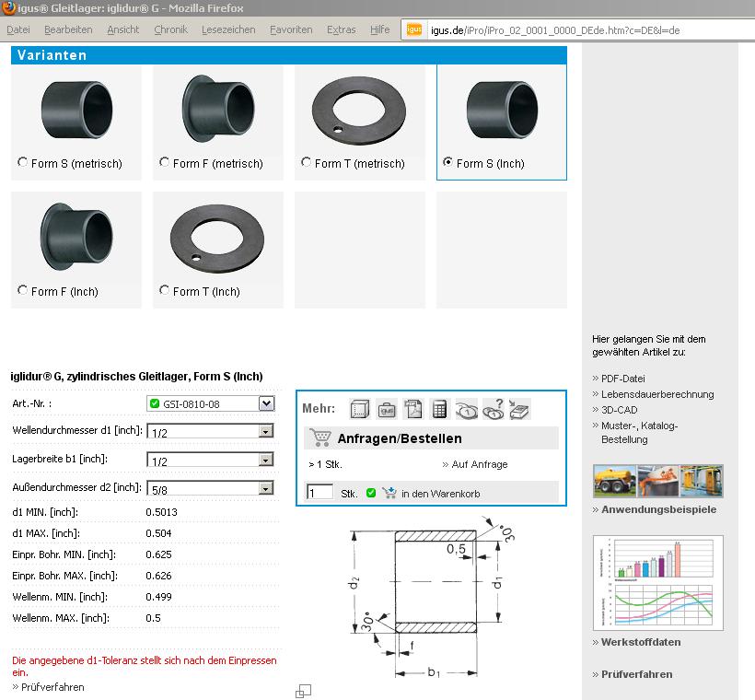Image resolution: width=755 pixels, height=700 pixels.
Task: Open the Anwendungsbeispiele link
Action: tap(658, 509)
